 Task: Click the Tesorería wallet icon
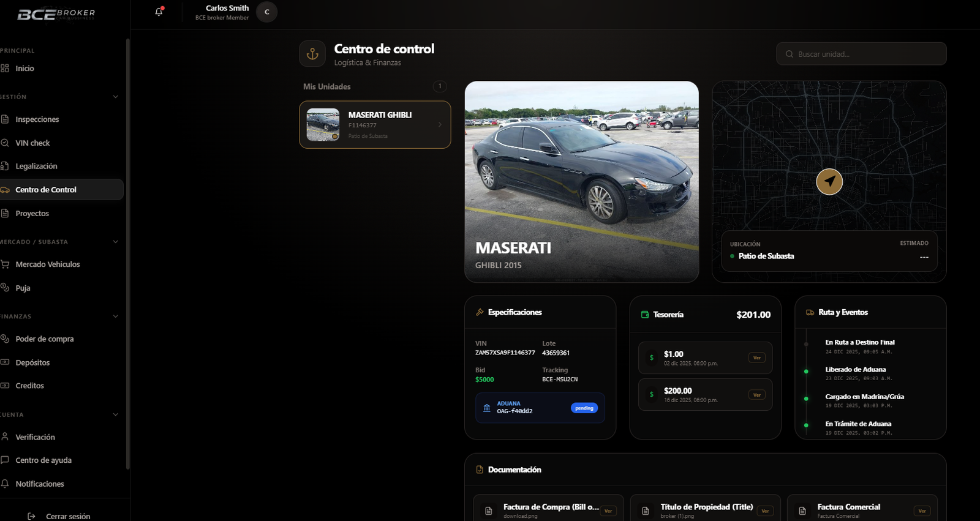[645, 315]
